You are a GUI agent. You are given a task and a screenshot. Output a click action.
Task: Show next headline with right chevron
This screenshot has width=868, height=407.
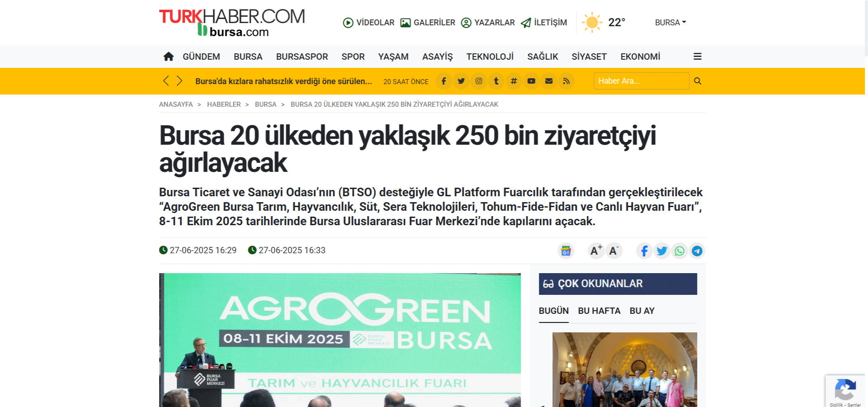179,81
